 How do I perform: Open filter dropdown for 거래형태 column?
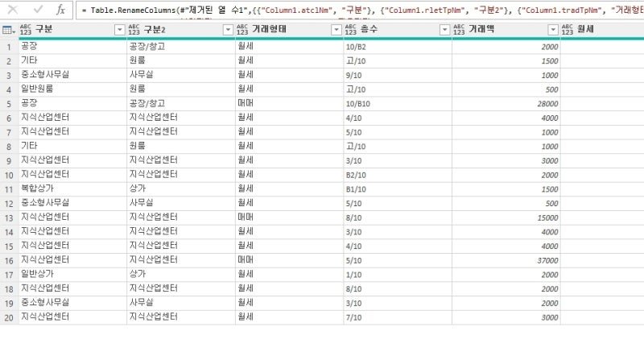[336, 30]
